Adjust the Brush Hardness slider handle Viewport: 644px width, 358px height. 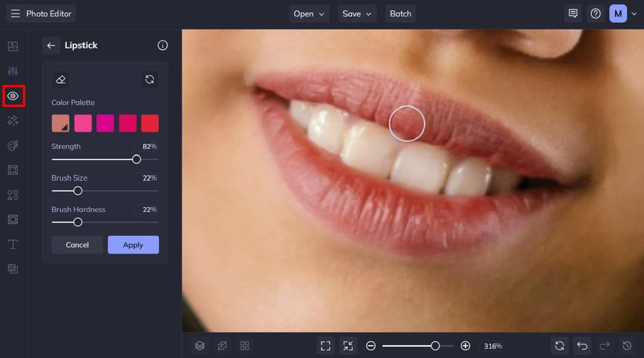78,222
